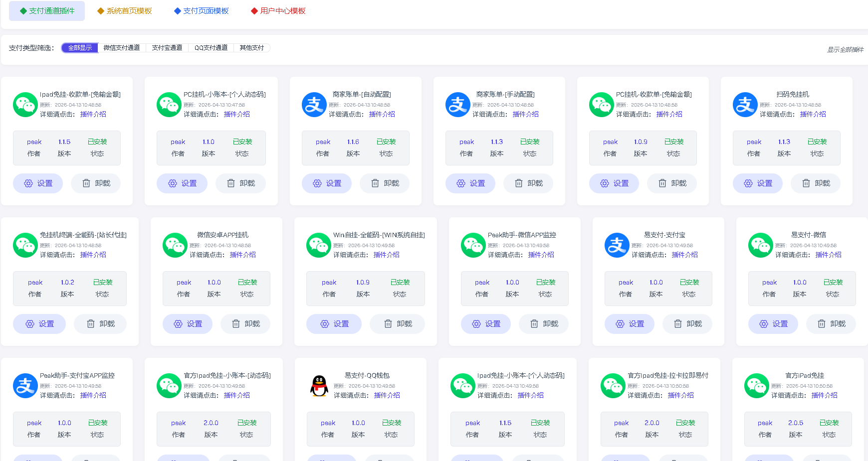Click Alipay icon of 易支付-支付宝 plugin
Screen dimensions: 868x461
coord(617,245)
